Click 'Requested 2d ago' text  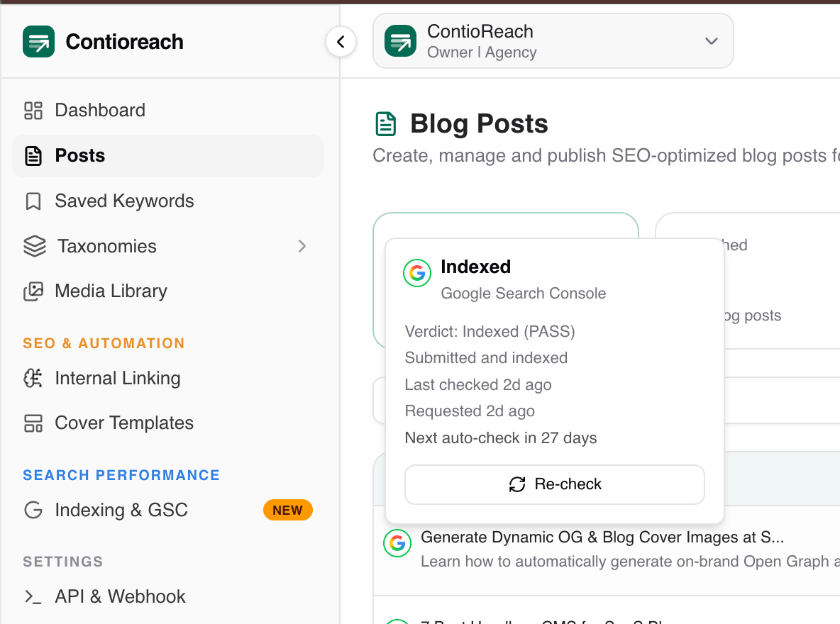(x=469, y=411)
